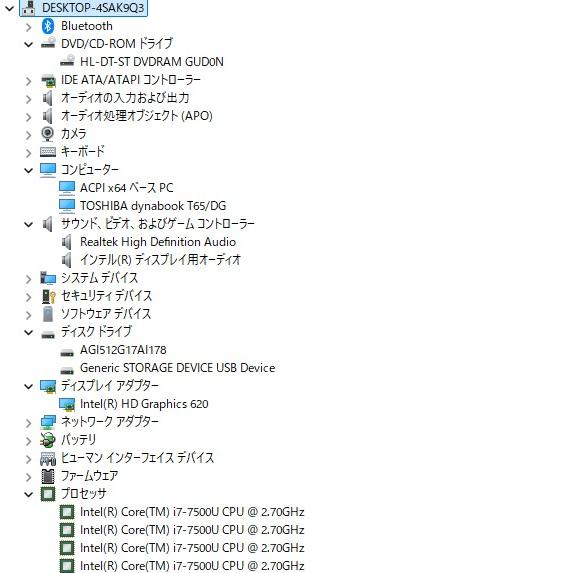The image size is (573, 573).
Task: Click speaker icon for オーディオ処理オブジェクト (APO)
Action: click(48, 116)
